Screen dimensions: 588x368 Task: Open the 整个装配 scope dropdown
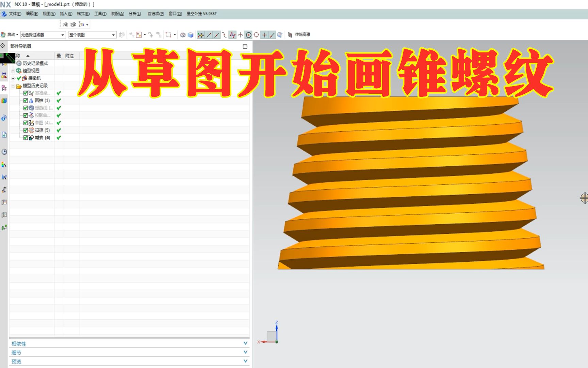pos(113,34)
